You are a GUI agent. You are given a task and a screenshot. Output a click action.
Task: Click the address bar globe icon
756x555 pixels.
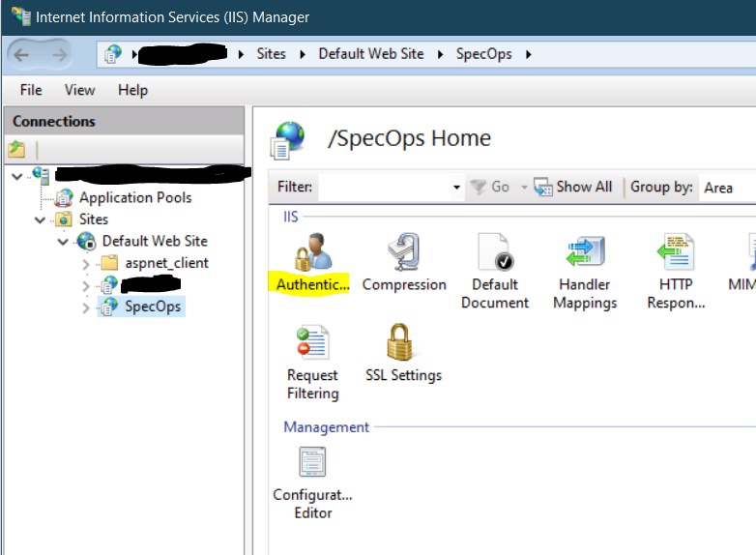[x=113, y=54]
